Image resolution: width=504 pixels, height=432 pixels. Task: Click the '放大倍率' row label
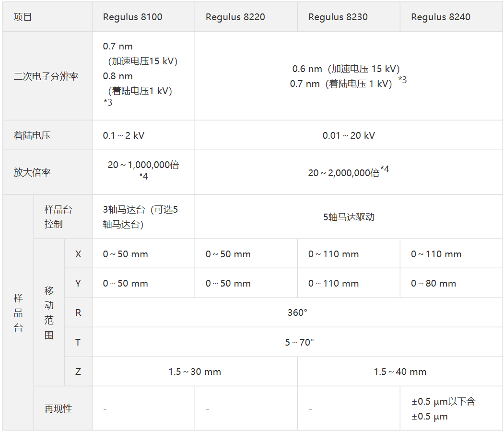pos(32,172)
